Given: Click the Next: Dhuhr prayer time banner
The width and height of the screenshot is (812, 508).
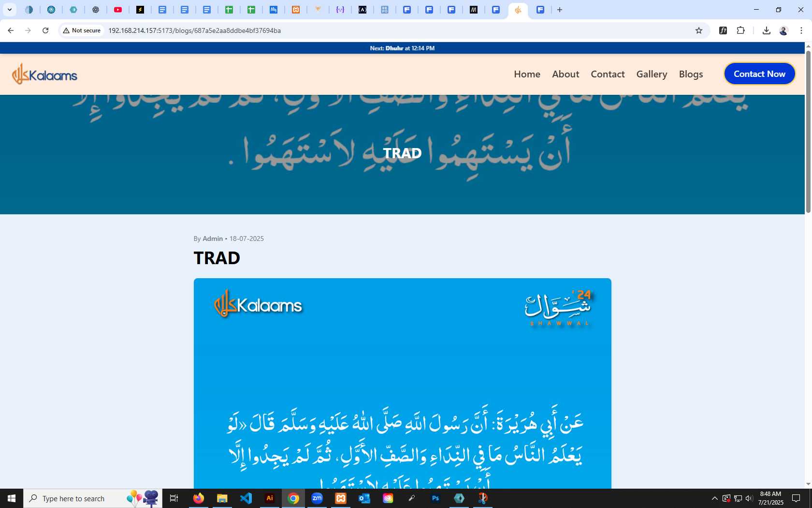Looking at the screenshot, I should click(402, 48).
